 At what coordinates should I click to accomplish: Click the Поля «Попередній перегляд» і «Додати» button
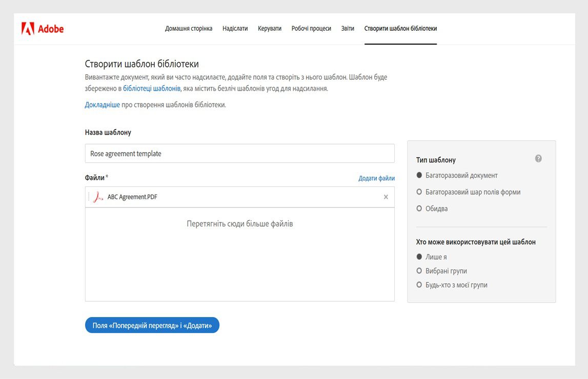152,325
